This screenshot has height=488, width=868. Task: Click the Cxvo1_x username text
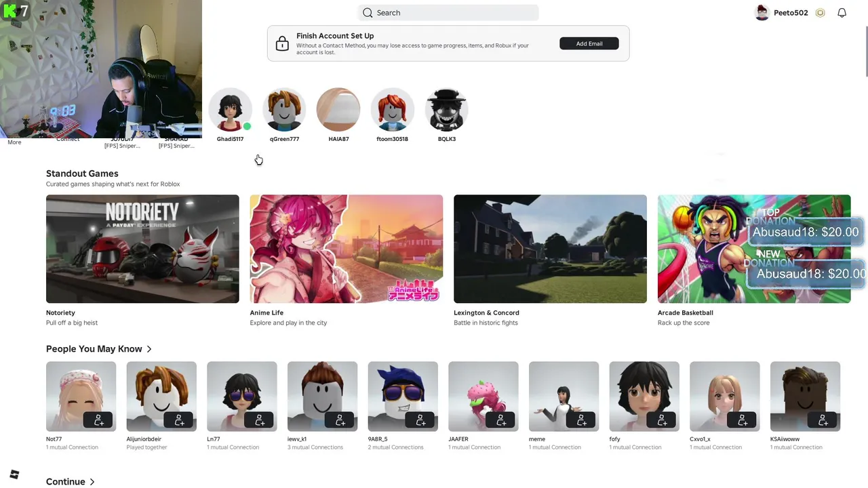[700, 439]
